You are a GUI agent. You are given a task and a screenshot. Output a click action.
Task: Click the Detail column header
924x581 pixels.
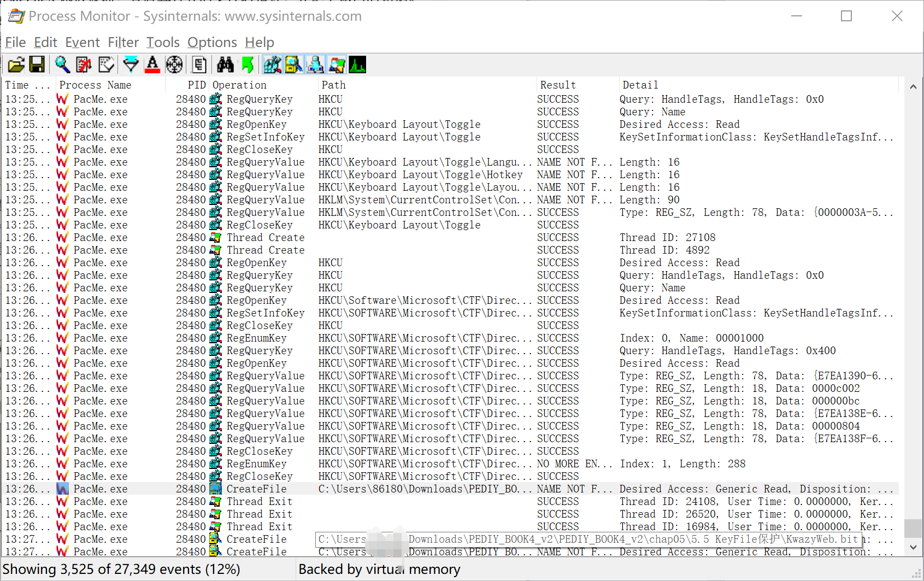coord(759,85)
